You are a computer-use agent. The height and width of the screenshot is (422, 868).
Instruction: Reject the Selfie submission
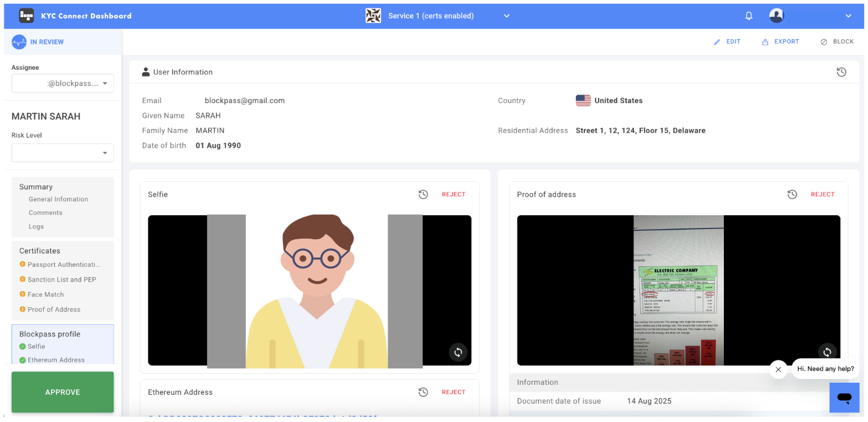453,195
